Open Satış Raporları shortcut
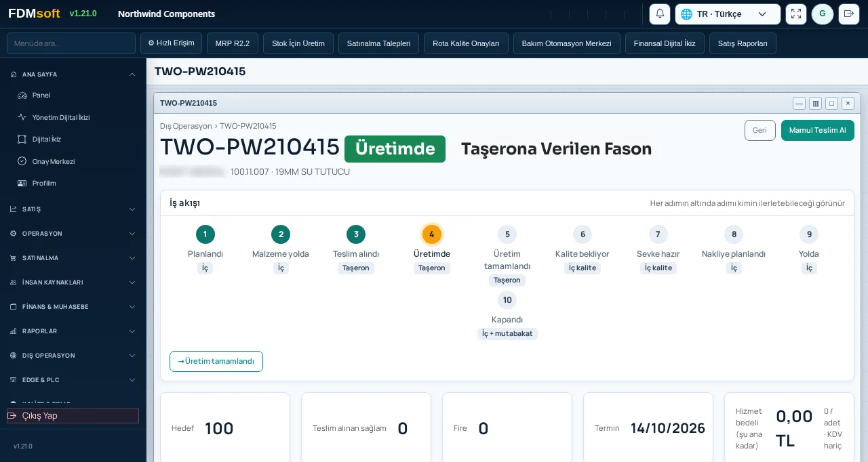The width and height of the screenshot is (868, 462). click(743, 43)
